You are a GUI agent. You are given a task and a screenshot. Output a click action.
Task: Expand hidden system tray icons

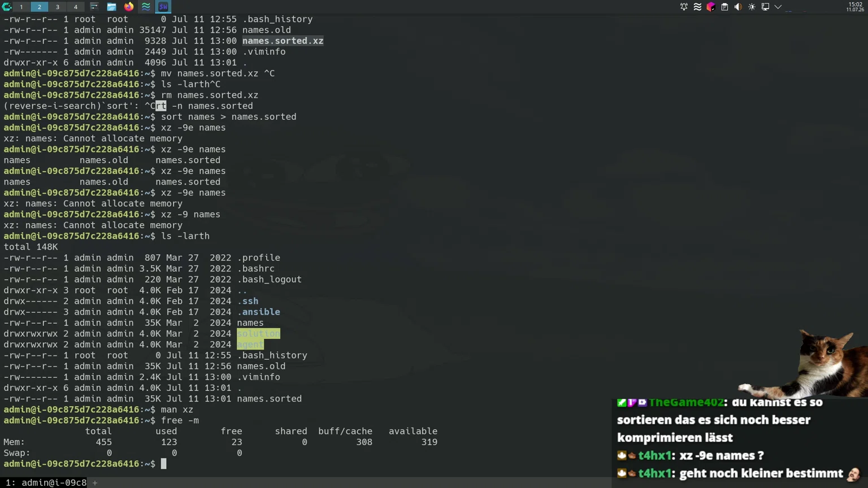click(x=778, y=7)
